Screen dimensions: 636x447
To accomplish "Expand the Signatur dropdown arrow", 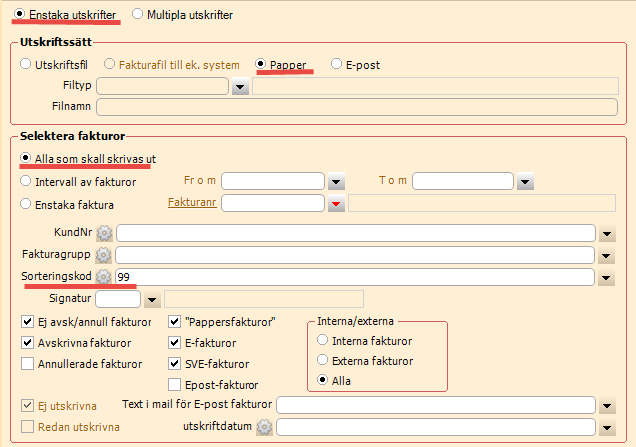I will pyautogui.click(x=152, y=299).
